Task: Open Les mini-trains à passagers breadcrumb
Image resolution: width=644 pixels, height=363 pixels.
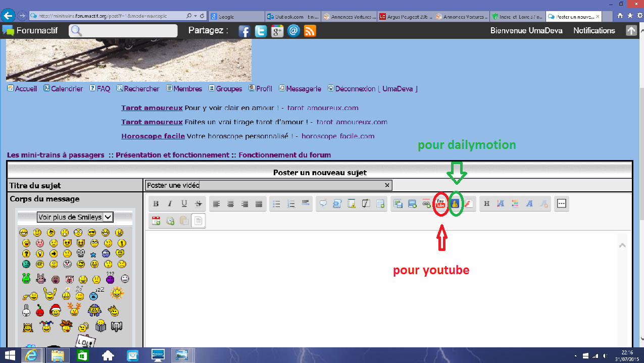Action: coord(56,155)
